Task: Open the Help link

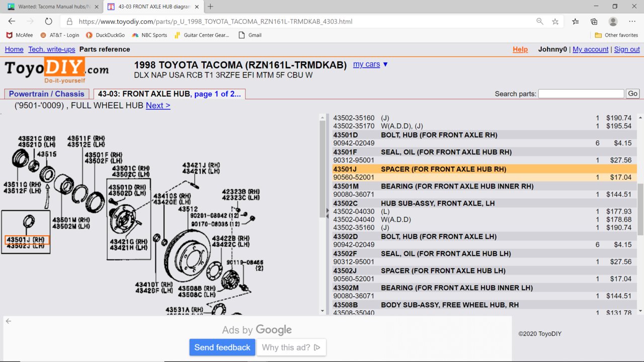Action: pos(520,49)
